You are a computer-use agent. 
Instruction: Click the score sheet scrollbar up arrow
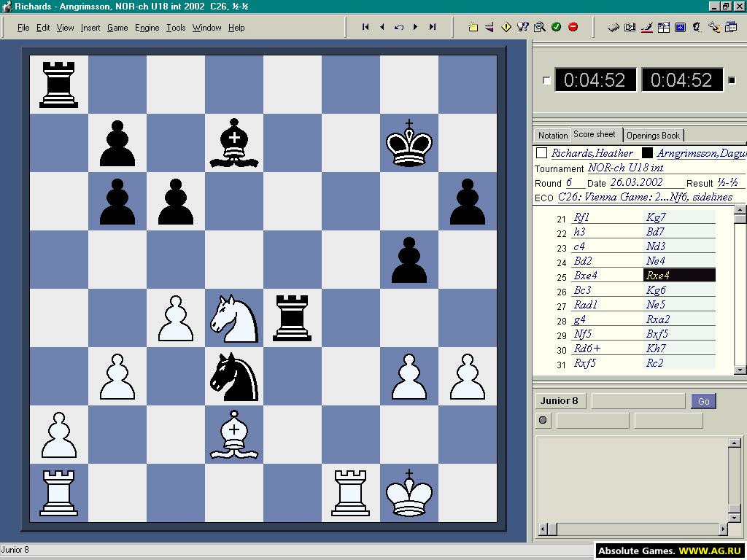tap(740, 209)
